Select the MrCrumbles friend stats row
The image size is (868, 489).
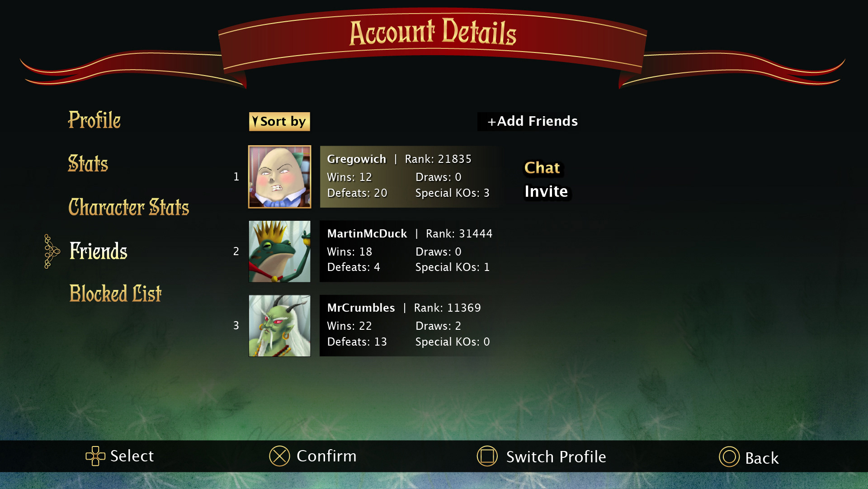[410, 326]
